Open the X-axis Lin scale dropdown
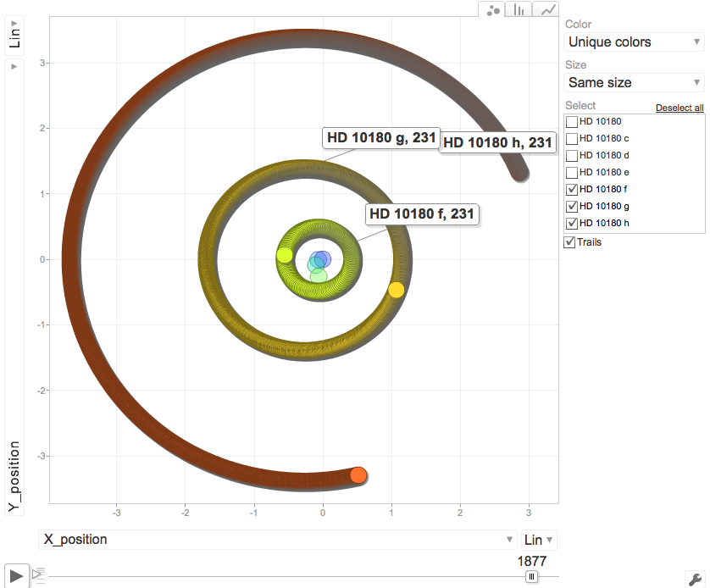The image size is (710, 588). click(x=538, y=540)
